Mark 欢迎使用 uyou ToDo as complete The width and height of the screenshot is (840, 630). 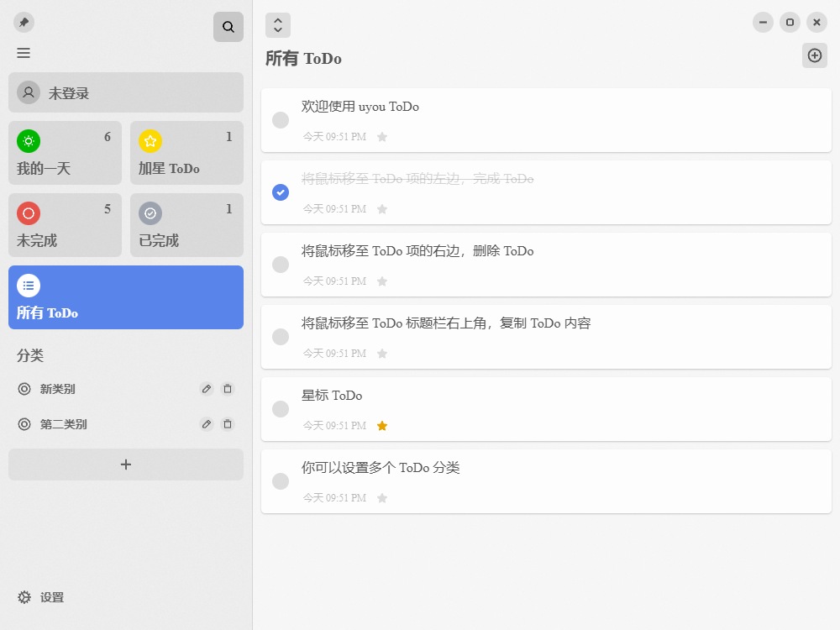click(280, 120)
